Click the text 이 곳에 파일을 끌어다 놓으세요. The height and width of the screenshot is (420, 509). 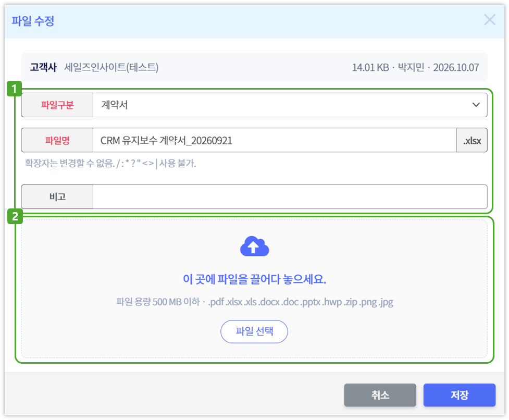tap(254, 279)
